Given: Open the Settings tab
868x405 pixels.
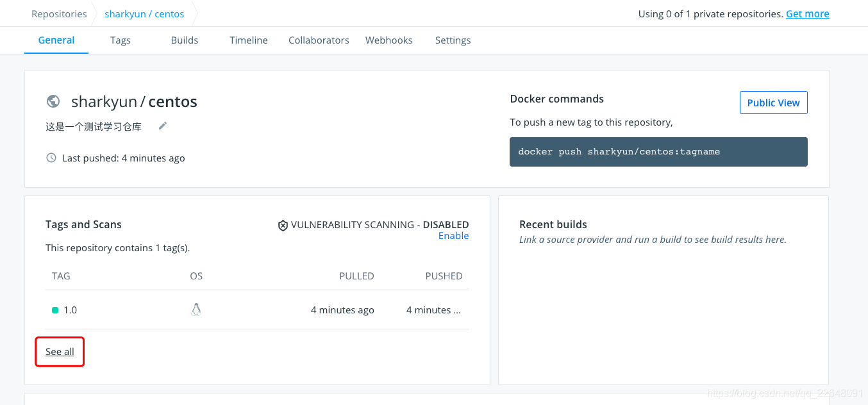Looking at the screenshot, I should 453,40.
